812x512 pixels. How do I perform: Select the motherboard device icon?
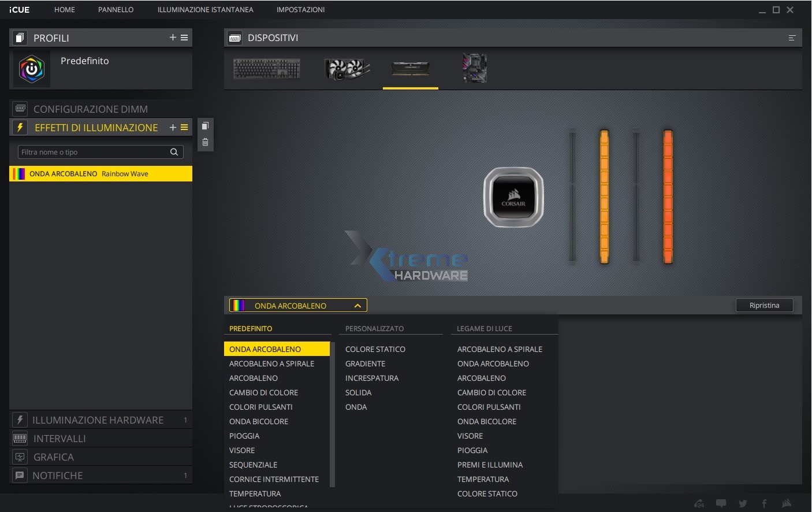tap(475, 68)
